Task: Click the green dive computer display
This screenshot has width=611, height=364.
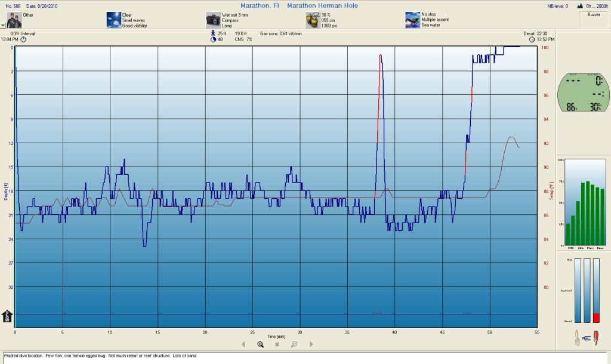Action: click(584, 92)
